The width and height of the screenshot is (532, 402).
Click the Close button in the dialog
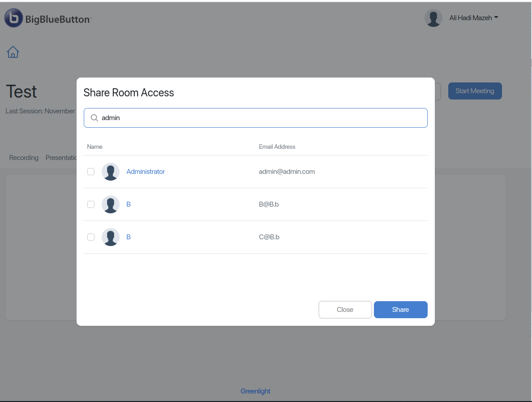[x=345, y=309]
